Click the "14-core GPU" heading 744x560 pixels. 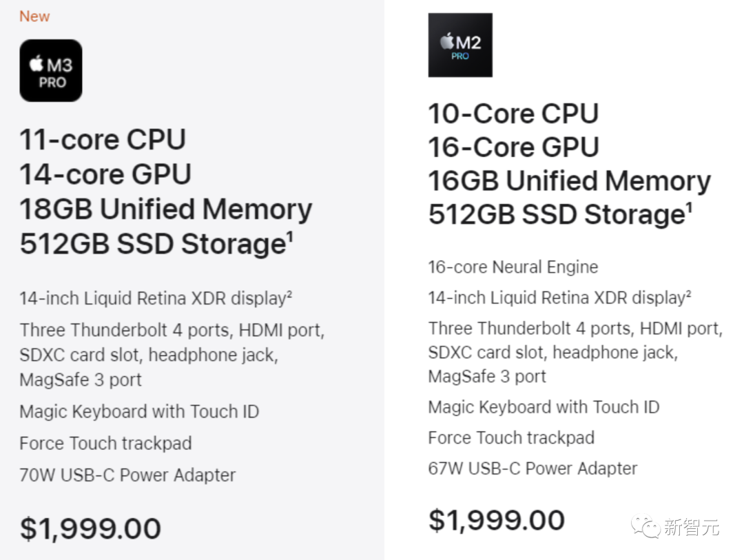pos(105,174)
